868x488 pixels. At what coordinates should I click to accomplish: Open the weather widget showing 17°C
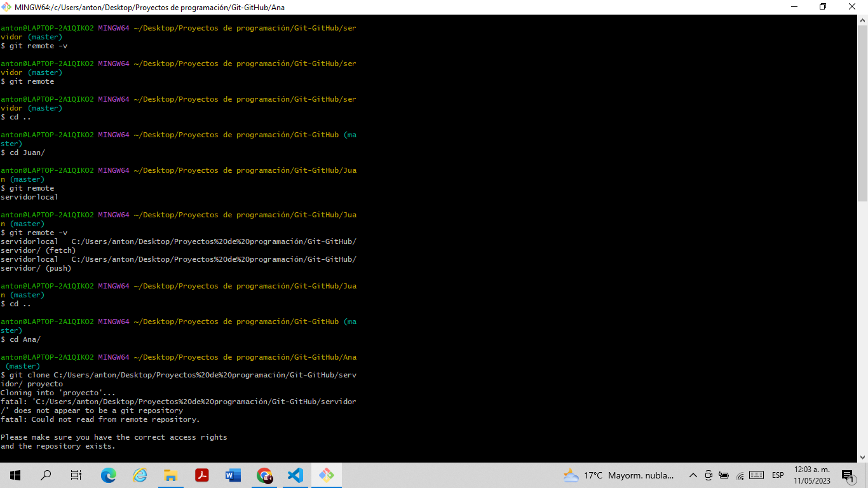(618, 475)
